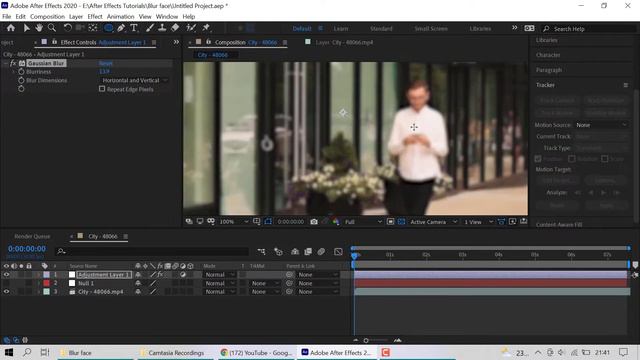640x360 pixels.
Task: Open the composition mini-flowchart icon in the timeline
Action: [x=262, y=252]
